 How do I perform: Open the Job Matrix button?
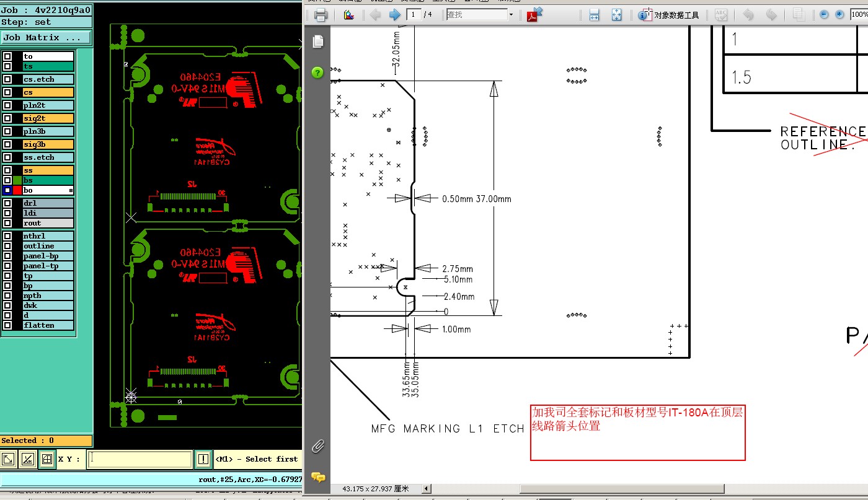coord(46,38)
